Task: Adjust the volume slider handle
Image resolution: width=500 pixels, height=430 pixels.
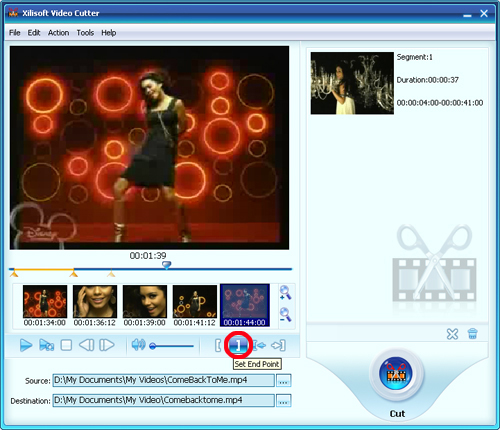Action: pyautogui.click(x=153, y=346)
